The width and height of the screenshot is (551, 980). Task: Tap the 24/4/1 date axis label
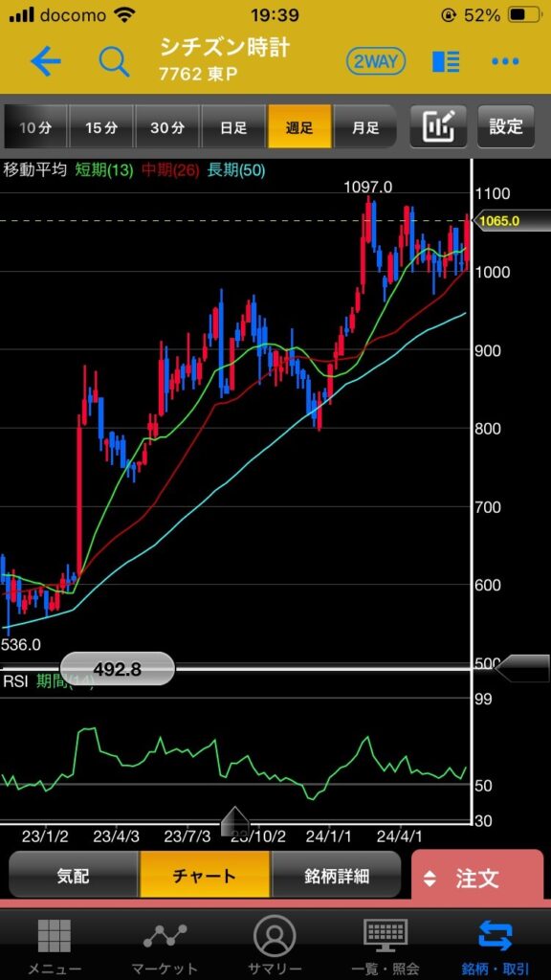click(400, 835)
